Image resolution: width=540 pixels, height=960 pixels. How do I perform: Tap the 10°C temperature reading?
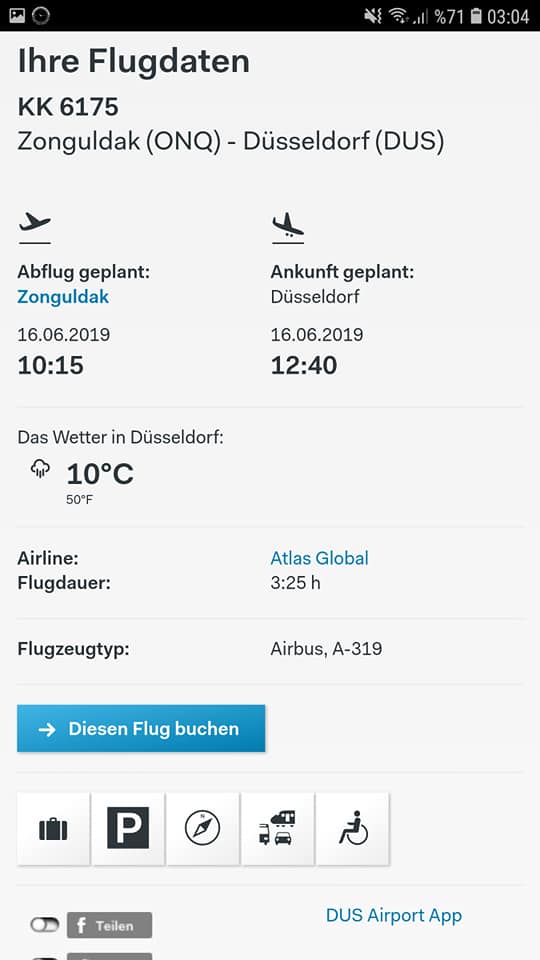(100, 474)
